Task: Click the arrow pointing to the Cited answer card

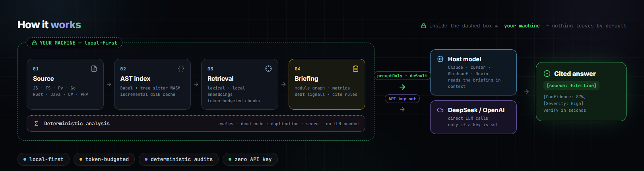Action: click(x=526, y=92)
